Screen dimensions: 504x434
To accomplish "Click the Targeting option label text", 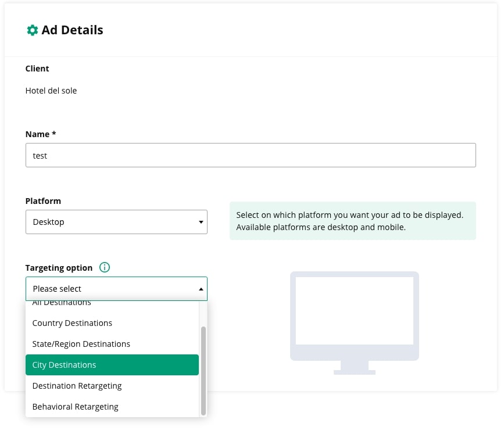I will click(59, 268).
